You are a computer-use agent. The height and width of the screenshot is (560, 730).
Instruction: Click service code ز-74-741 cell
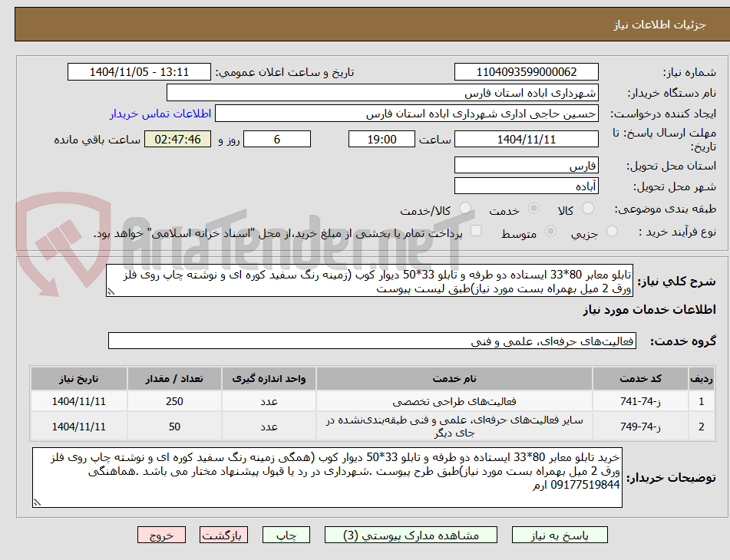coord(640,401)
